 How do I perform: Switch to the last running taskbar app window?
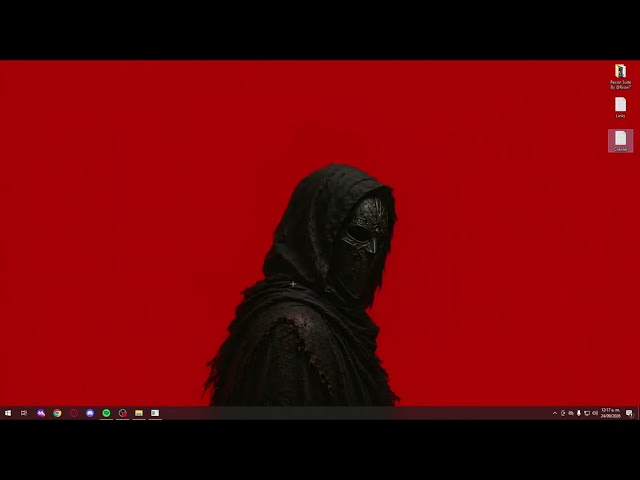(155, 413)
